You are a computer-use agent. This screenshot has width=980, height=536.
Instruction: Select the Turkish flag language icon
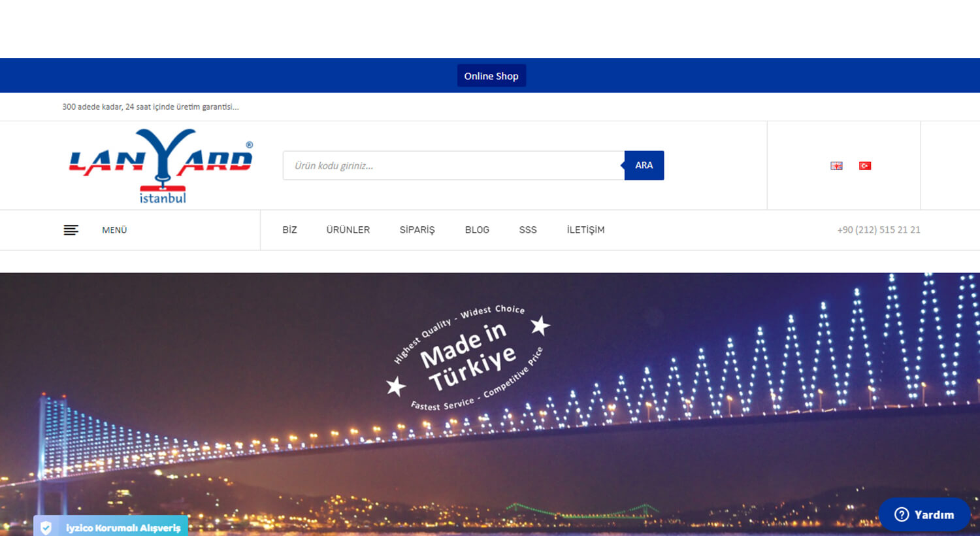pos(865,165)
